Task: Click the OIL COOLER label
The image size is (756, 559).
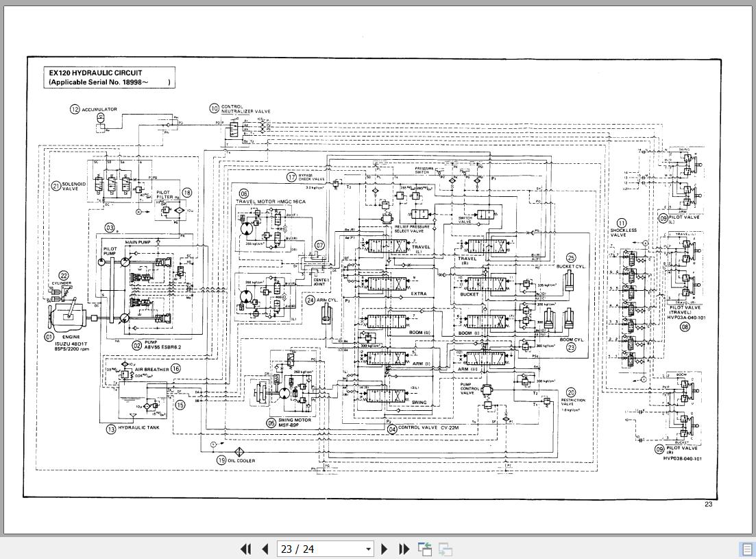Action: (x=241, y=461)
